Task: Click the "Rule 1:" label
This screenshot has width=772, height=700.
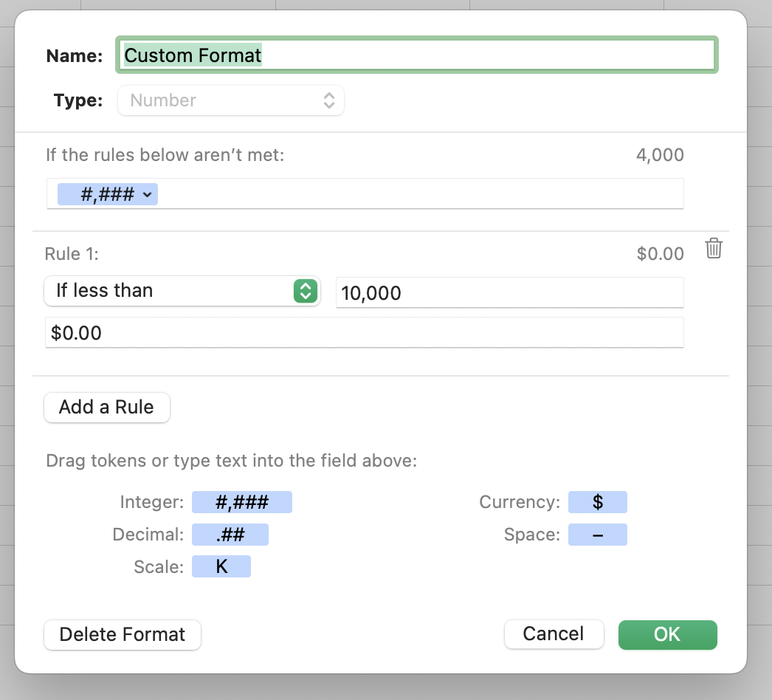Action: coord(72,255)
